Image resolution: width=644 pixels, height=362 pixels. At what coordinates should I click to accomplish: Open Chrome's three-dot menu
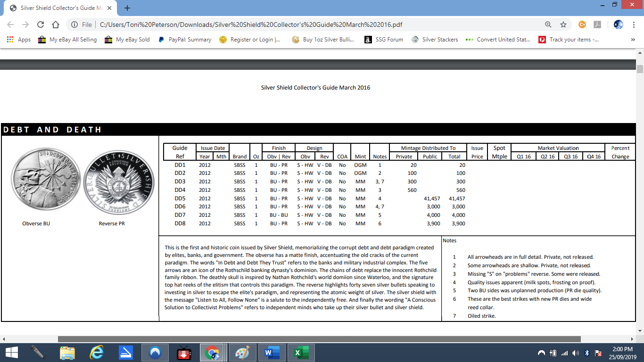tap(634, 25)
